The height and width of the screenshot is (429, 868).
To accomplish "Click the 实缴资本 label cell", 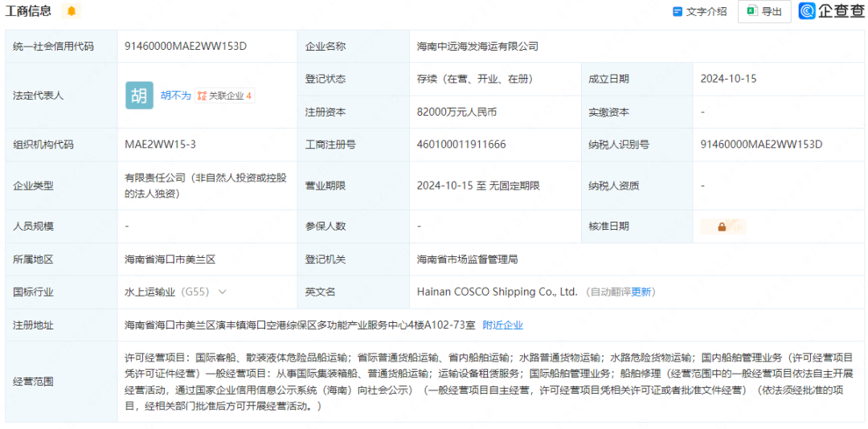I will pos(637,112).
